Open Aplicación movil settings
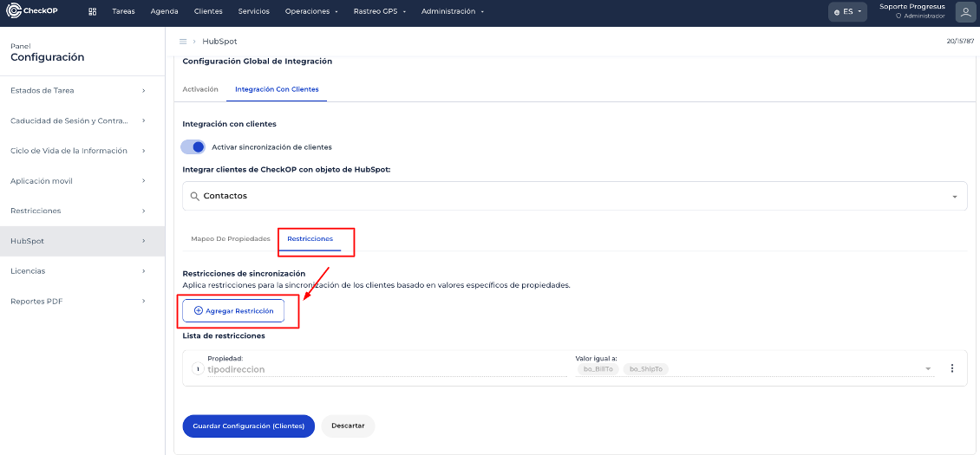Screen dimensions: 980x455 point(82,180)
